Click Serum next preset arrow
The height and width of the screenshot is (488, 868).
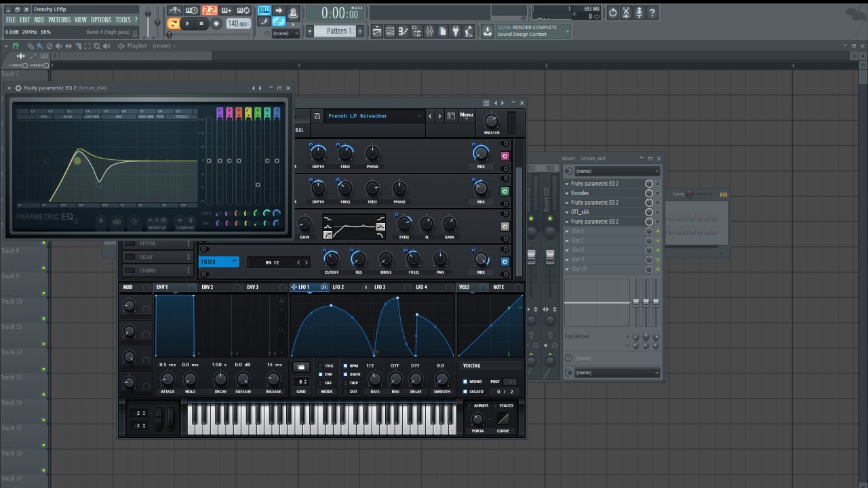click(439, 116)
